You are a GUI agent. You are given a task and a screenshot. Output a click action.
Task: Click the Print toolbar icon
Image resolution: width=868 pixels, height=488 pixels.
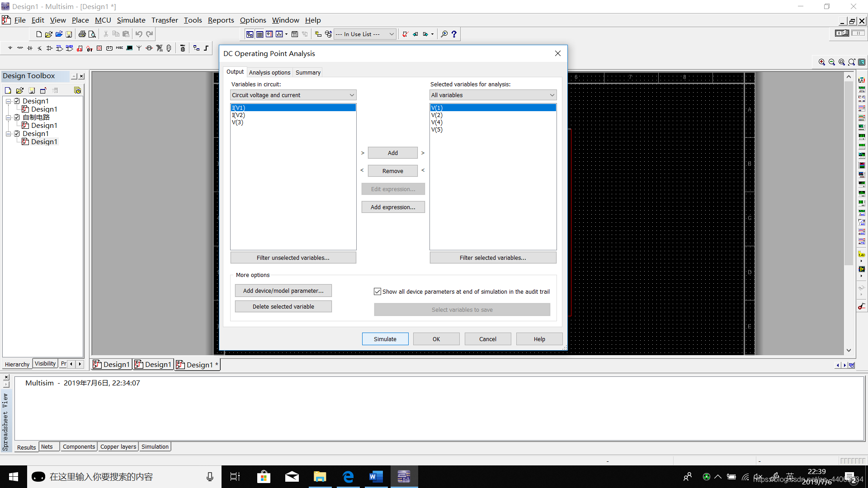[x=82, y=34]
